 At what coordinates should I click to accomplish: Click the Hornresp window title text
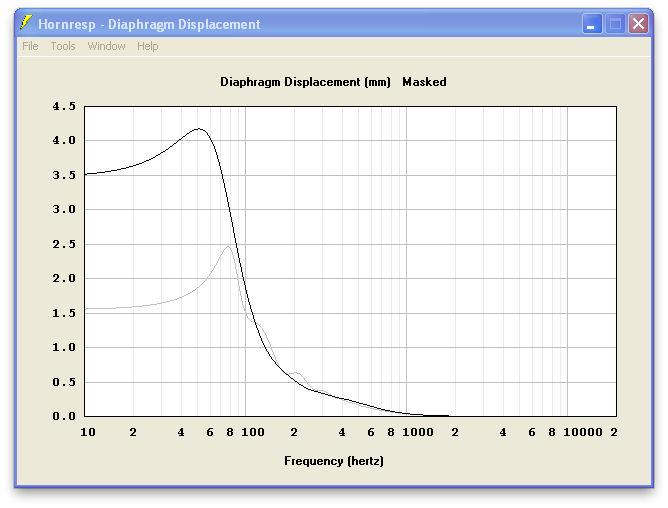(x=149, y=24)
